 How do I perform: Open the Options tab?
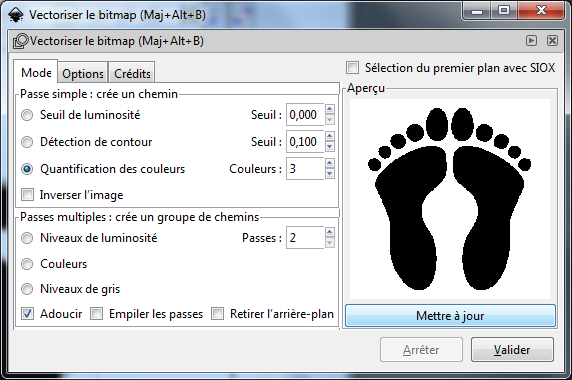[83, 74]
